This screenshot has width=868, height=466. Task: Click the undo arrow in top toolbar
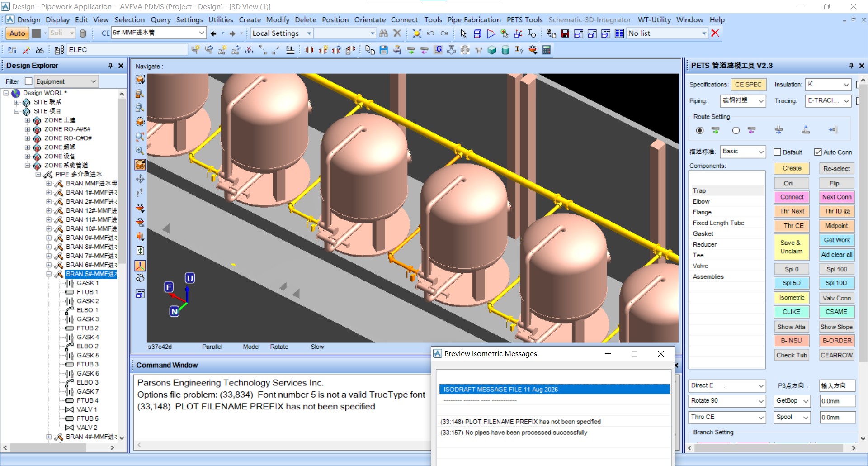(x=431, y=33)
